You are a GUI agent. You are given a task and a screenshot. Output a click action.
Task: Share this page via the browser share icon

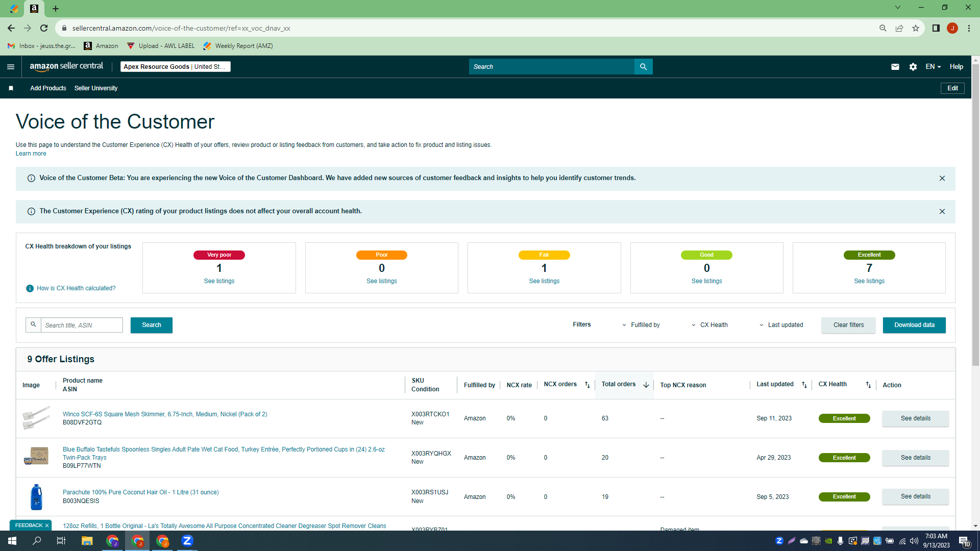899,28
